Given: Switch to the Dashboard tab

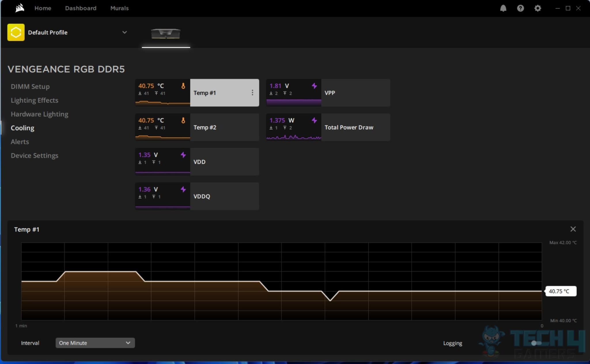Looking at the screenshot, I should point(81,8).
